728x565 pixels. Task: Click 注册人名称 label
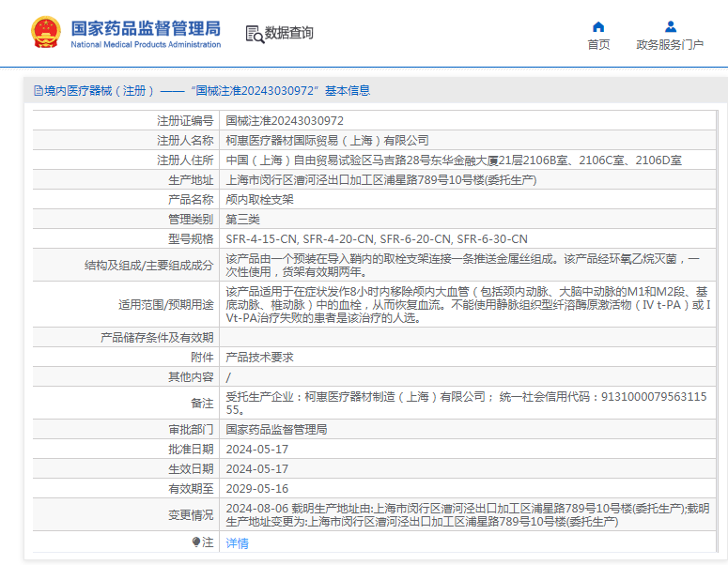pos(185,140)
